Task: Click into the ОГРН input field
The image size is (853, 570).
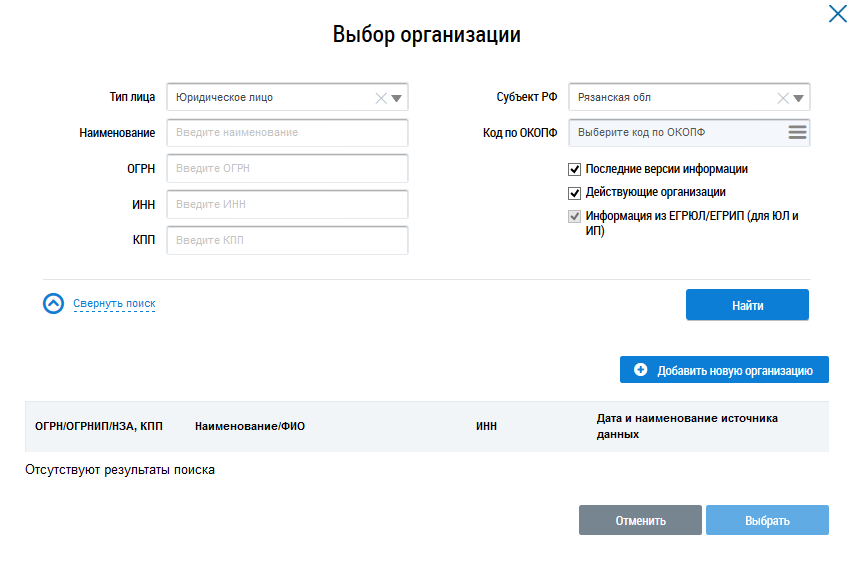Action: click(287, 168)
